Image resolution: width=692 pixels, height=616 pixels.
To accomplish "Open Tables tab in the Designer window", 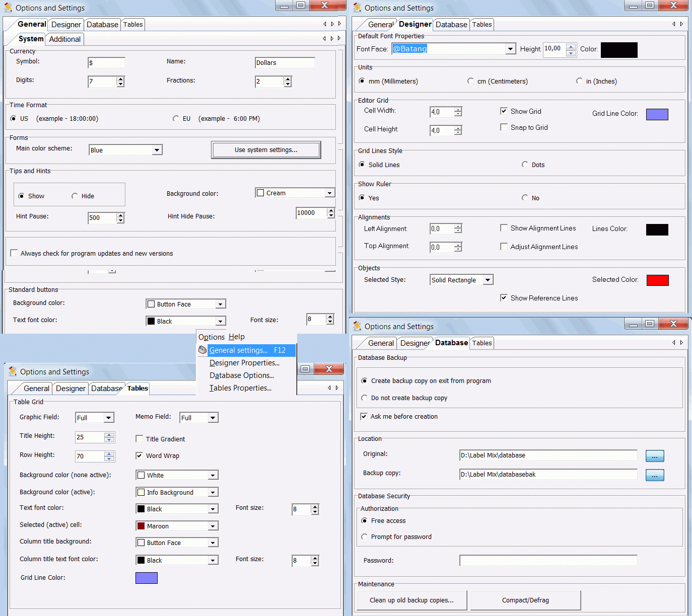I will pos(482,24).
